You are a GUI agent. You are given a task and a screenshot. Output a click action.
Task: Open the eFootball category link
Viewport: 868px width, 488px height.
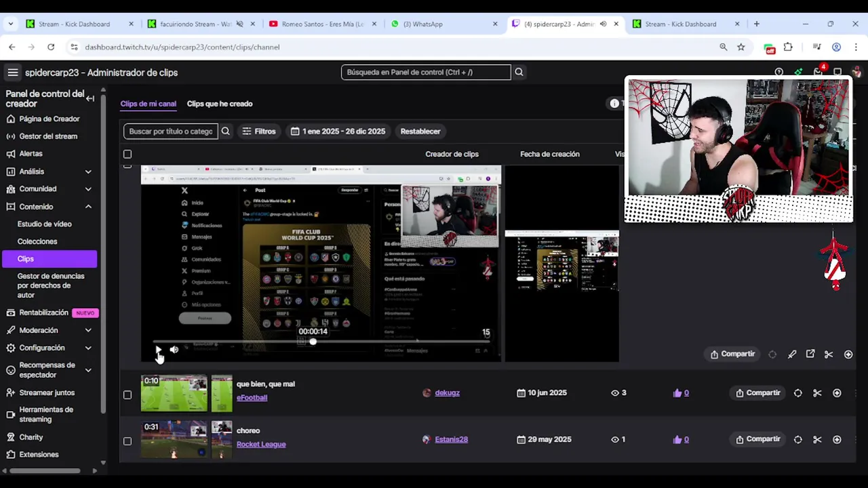(x=252, y=398)
